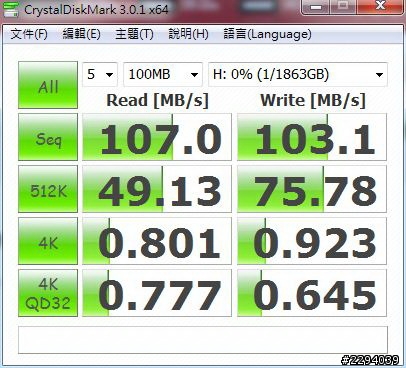This screenshot has height=368, width=406.
Task: Click the 4K write result 0.923
Action: [312, 241]
